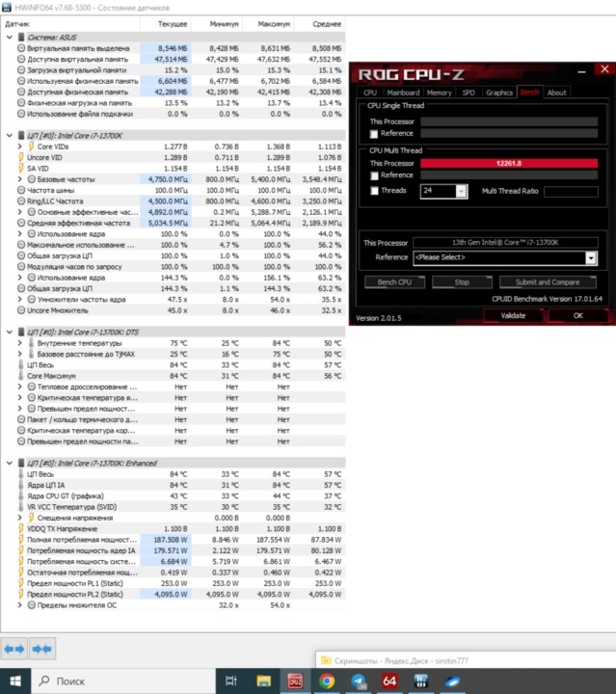Viewport: 616px width, 694px height.
Task: Switch to the SPD tab
Action: (469, 93)
